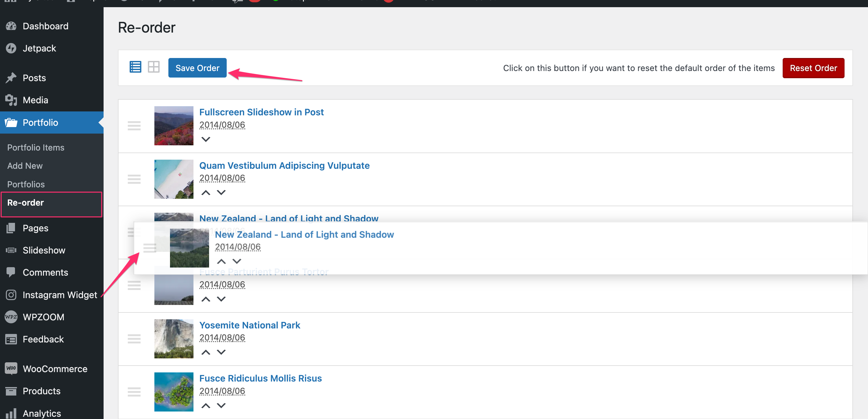The width and height of the screenshot is (868, 419).
Task: Click the Feedback form icon
Action: pyautogui.click(x=11, y=339)
